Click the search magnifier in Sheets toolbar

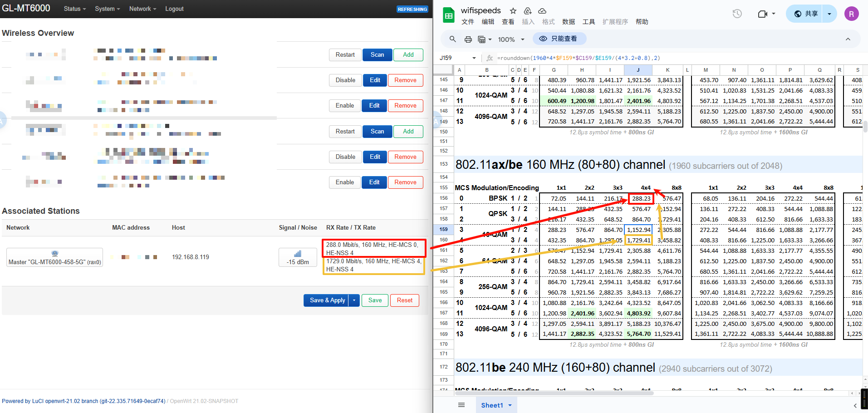[452, 39]
